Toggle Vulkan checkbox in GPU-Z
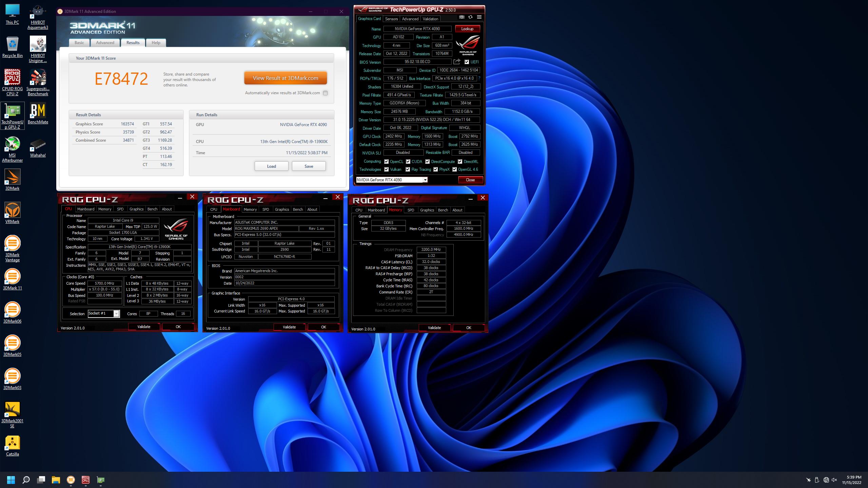 [386, 169]
